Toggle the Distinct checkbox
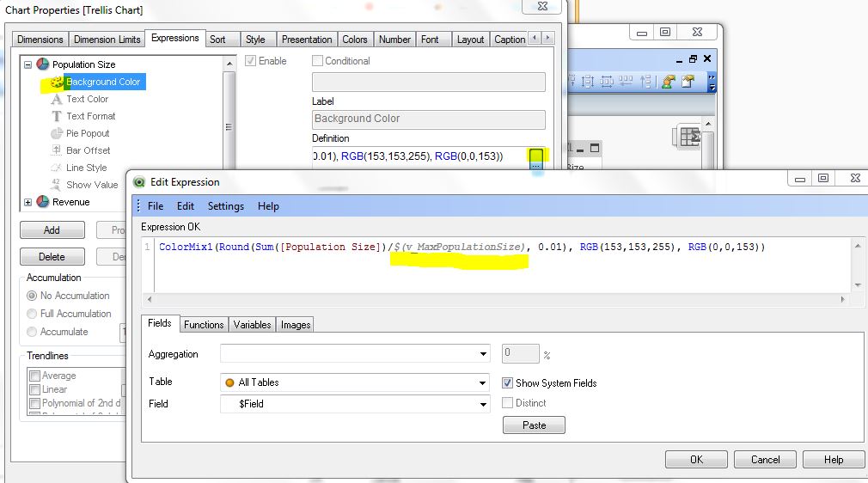 point(507,403)
